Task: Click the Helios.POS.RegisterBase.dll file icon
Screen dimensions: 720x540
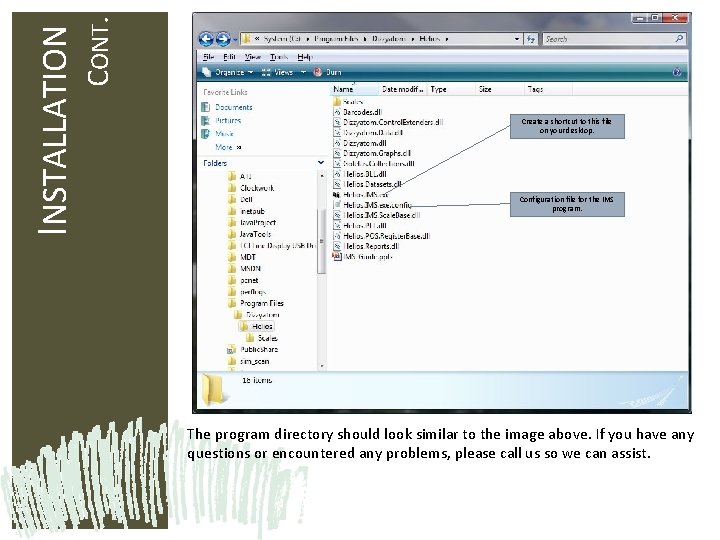Action: pyautogui.click(x=337, y=236)
